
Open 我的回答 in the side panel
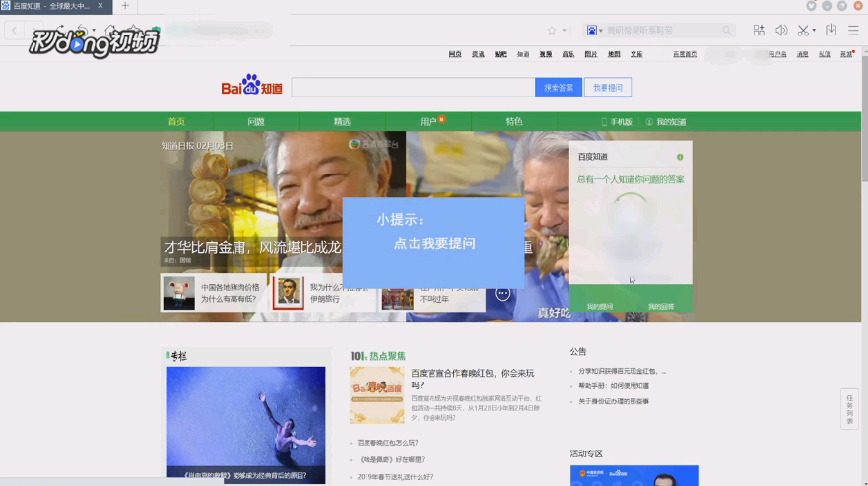tap(661, 306)
